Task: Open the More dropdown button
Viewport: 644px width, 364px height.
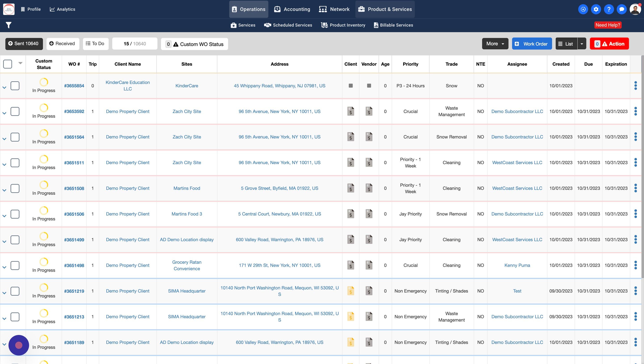Action: click(495, 44)
